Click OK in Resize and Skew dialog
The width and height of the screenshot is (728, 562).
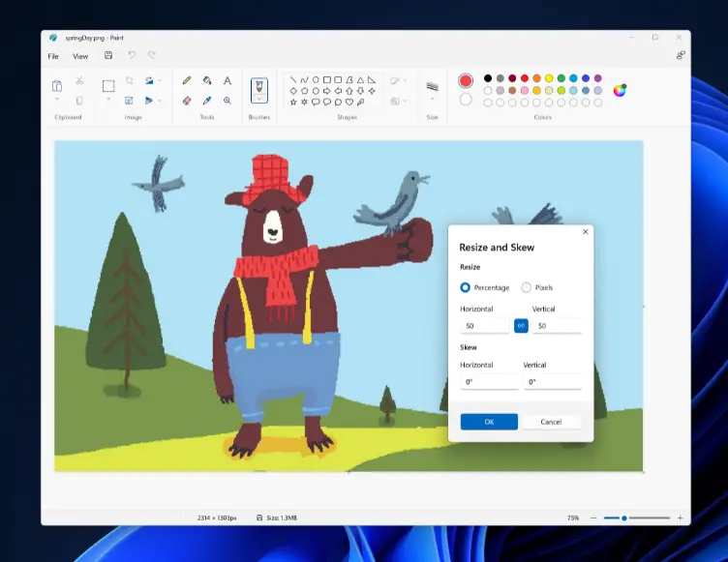point(489,422)
